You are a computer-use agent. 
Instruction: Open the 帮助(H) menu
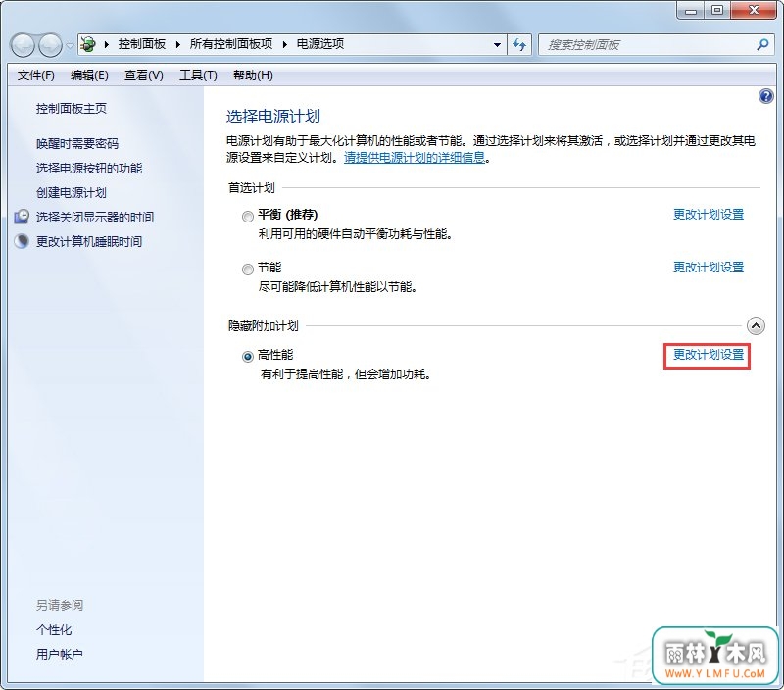(x=253, y=75)
